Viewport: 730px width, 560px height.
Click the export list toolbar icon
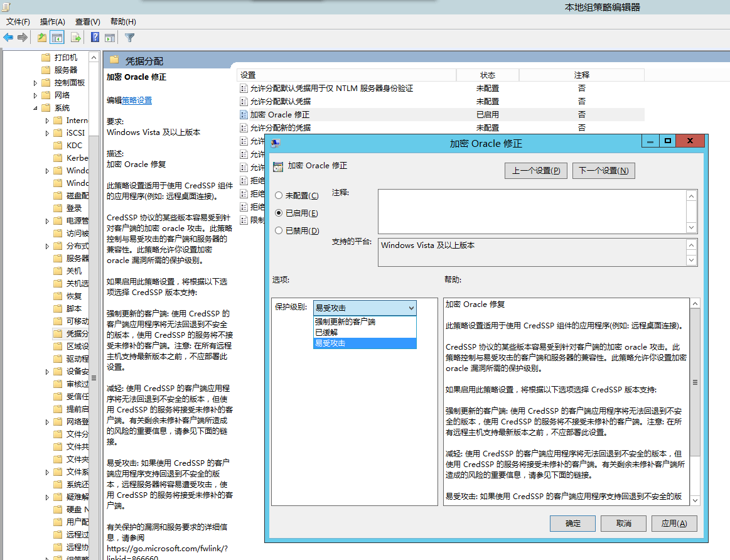[x=75, y=37]
